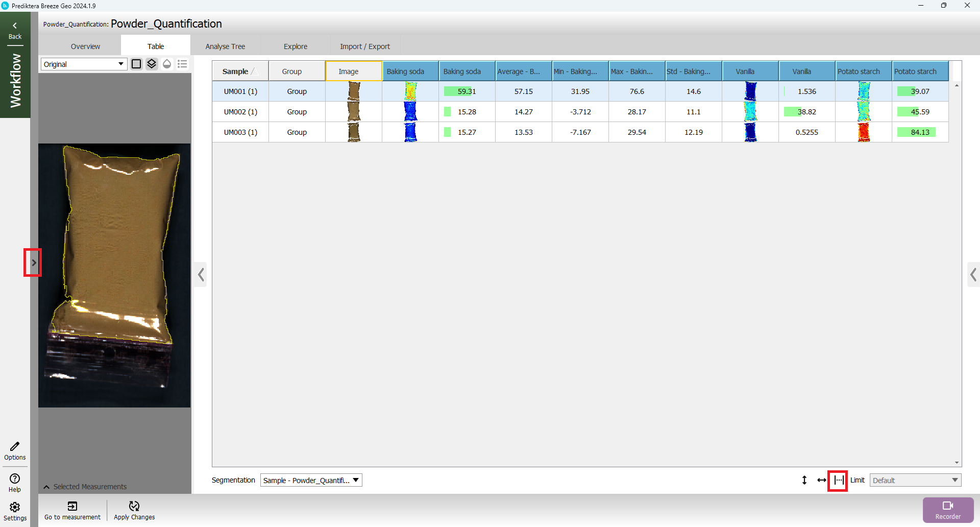Click the horizontal resize arrow icon
Viewport: 980px width, 527px height.
pos(821,480)
